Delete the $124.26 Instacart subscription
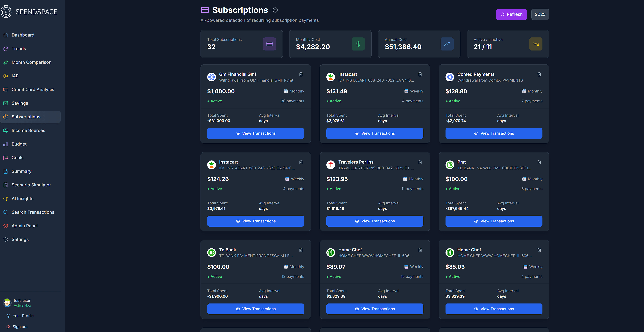Viewport: 644px width, 332px height. click(x=301, y=162)
